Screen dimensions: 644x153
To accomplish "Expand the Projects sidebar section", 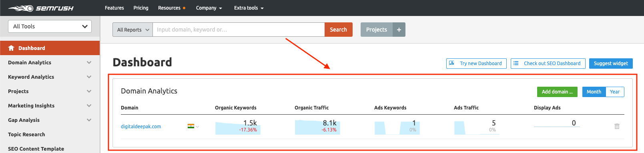I will coord(89,91).
